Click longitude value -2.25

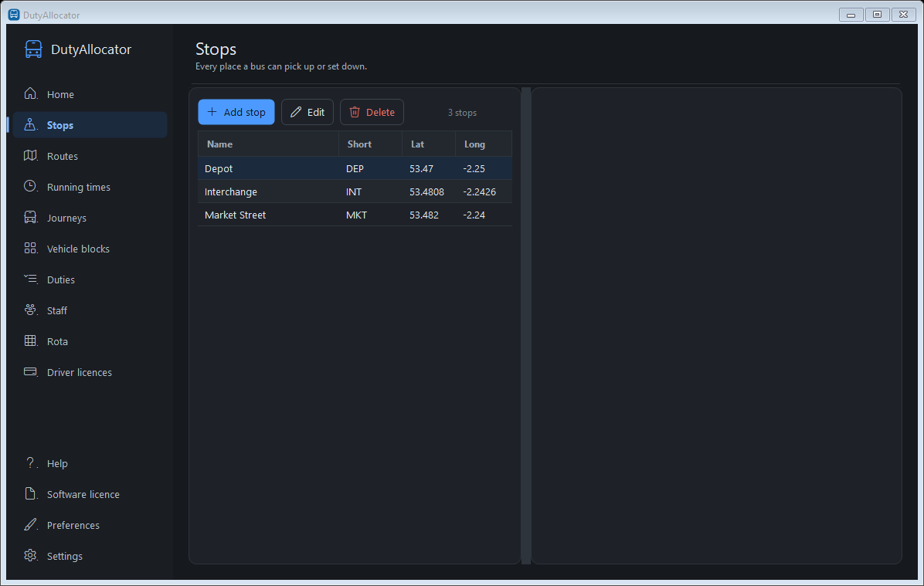click(x=474, y=168)
